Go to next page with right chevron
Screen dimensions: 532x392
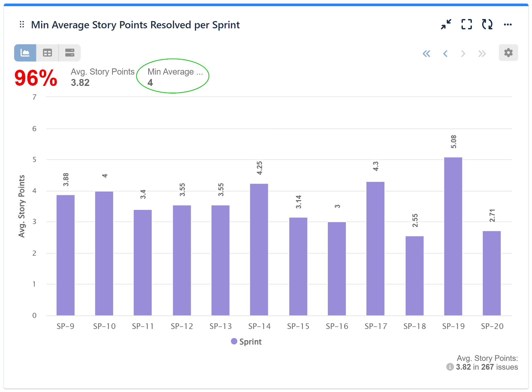click(463, 54)
